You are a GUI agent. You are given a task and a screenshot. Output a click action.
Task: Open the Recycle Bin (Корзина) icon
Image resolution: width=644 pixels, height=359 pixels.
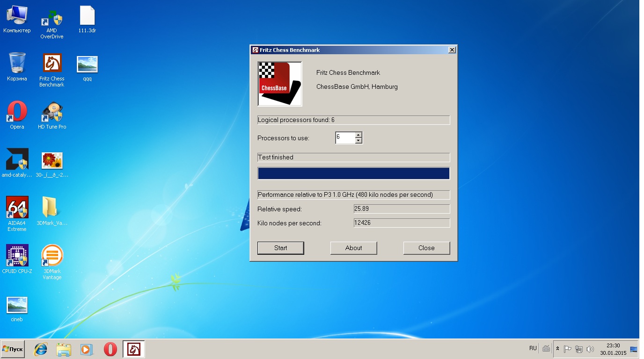17,64
